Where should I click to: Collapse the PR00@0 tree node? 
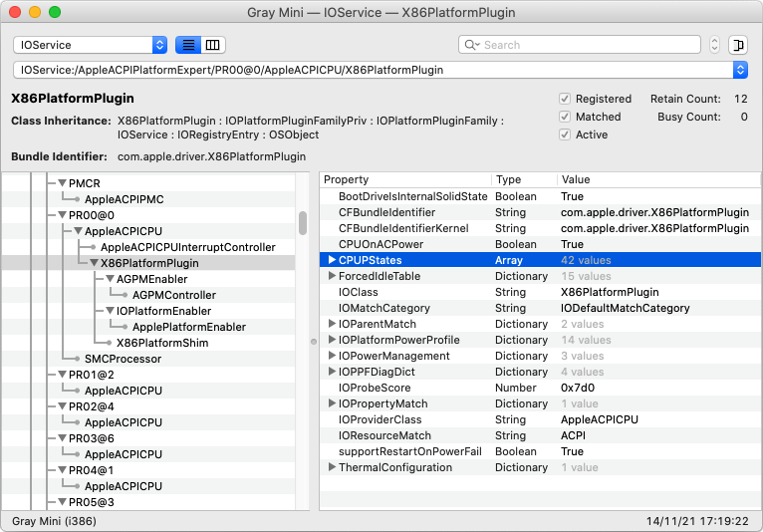tap(62, 215)
